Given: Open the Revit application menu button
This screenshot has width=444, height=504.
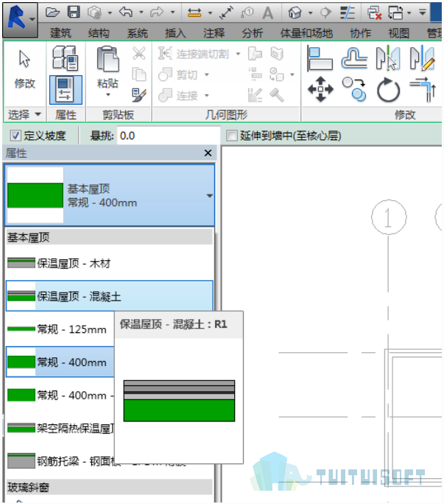Looking at the screenshot, I should [20, 20].
